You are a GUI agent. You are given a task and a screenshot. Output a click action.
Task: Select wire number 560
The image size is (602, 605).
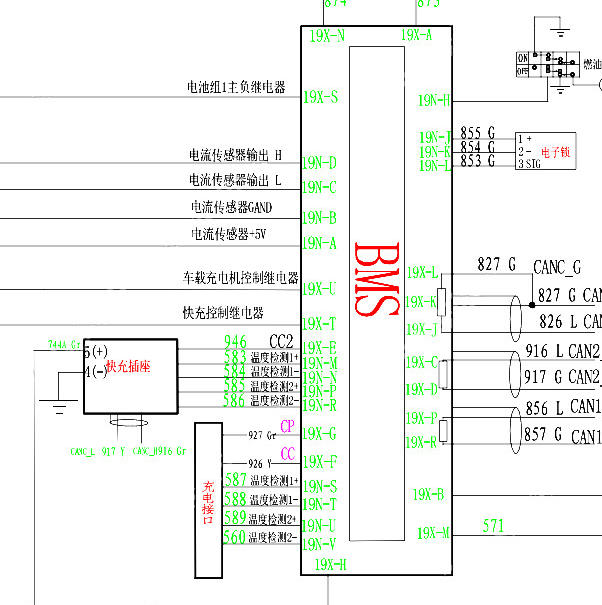(234, 537)
